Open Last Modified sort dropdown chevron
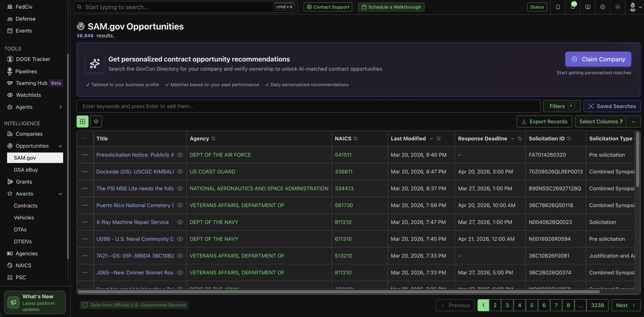The image size is (644, 317). pos(431,139)
